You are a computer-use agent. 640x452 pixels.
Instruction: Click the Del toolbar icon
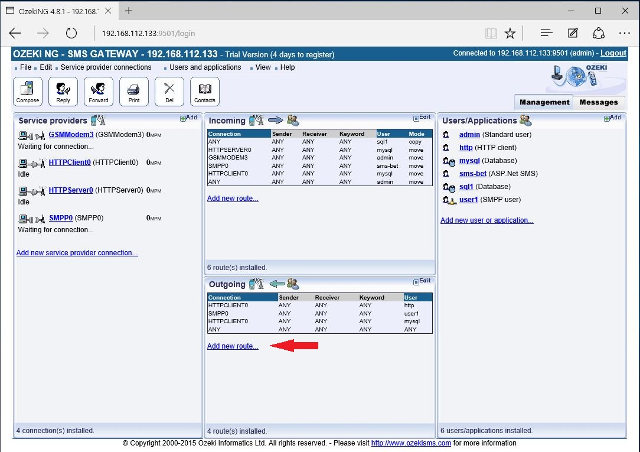tap(169, 91)
